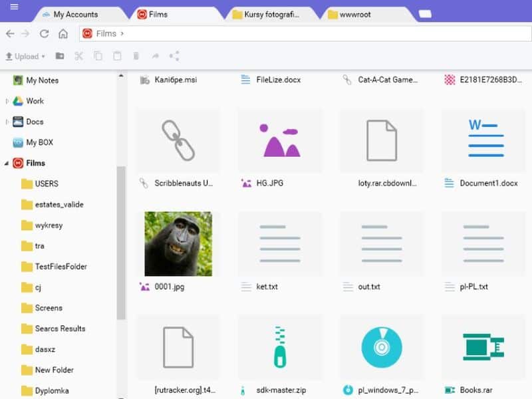
Task: Click the Copy icon in toolbar
Action: point(98,56)
